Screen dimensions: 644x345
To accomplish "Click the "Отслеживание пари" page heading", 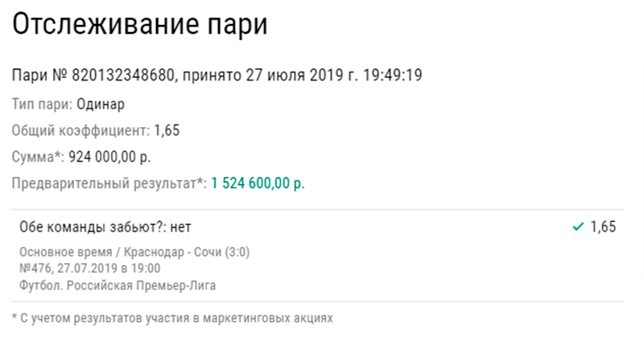I will point(138,26).
